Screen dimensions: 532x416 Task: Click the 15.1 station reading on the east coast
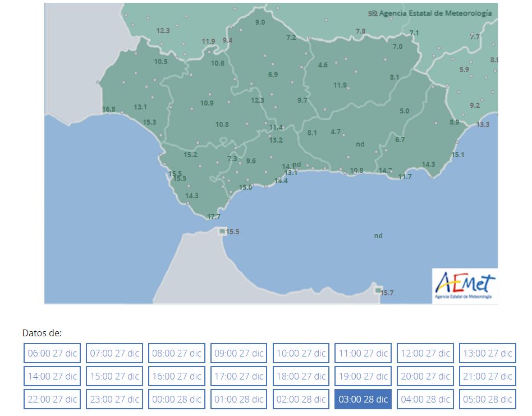click(457, 154)
